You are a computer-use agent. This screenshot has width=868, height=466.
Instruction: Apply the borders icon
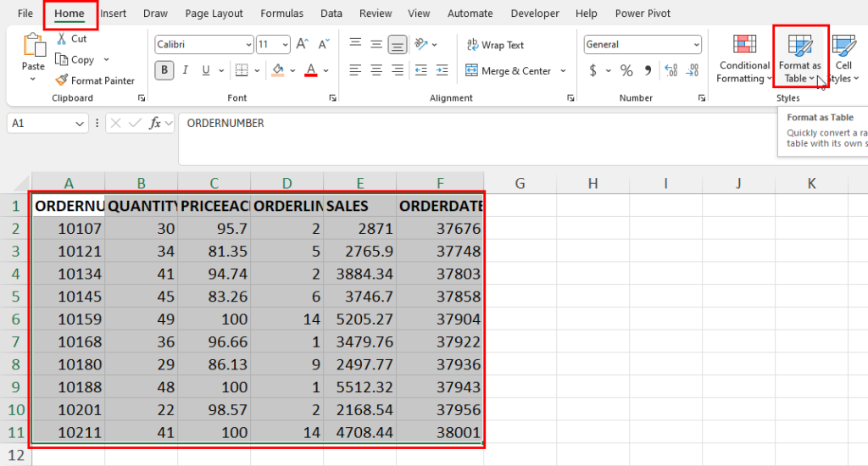coord(242,70)
